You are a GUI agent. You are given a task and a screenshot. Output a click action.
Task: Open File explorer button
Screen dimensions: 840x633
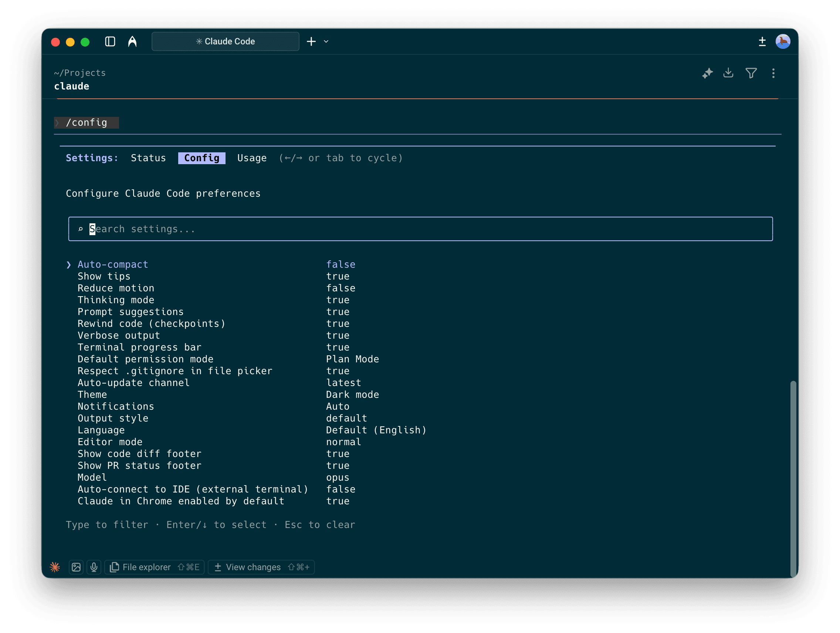tap(155, 567)
